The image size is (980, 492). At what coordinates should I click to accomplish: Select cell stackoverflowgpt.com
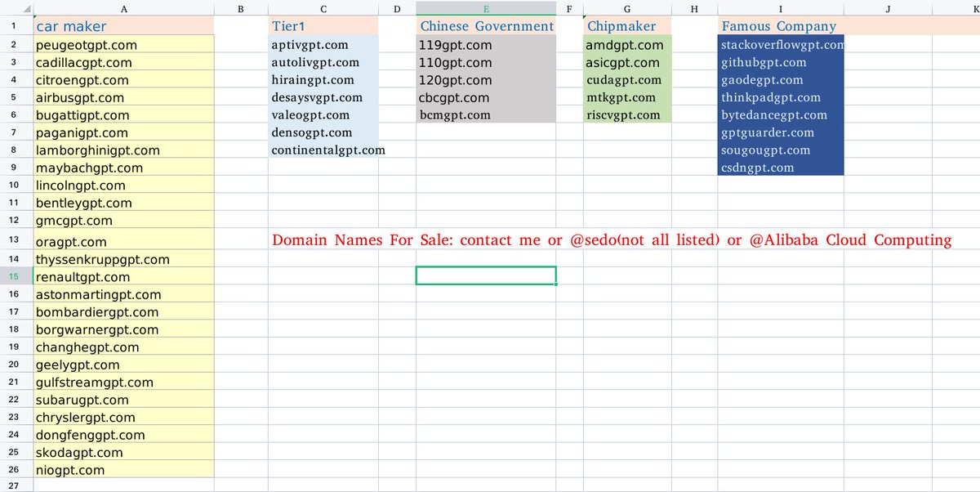tap(781, 45)
